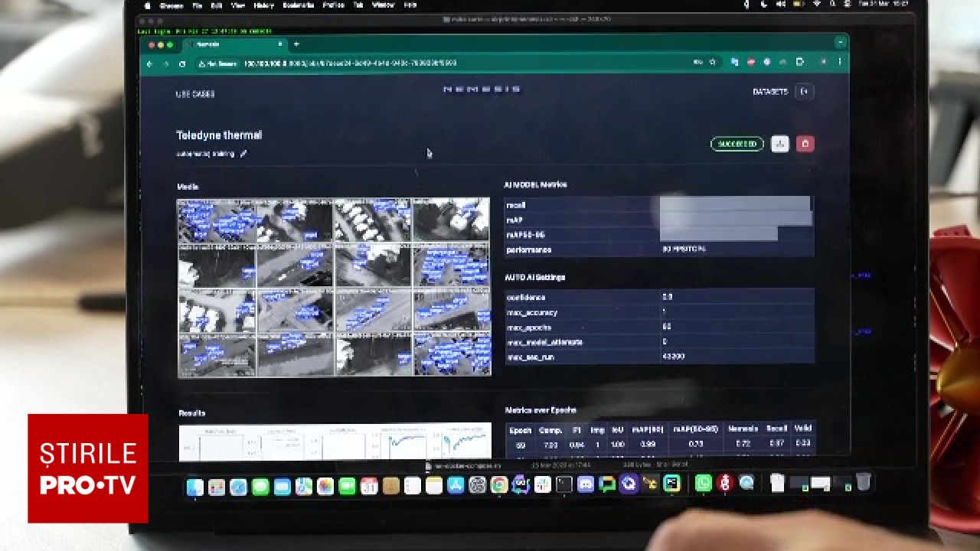This screenshot has height=551, width=980.
Task: Click the exit icon next to DATASETS
Action: click(x=804, y=92)
